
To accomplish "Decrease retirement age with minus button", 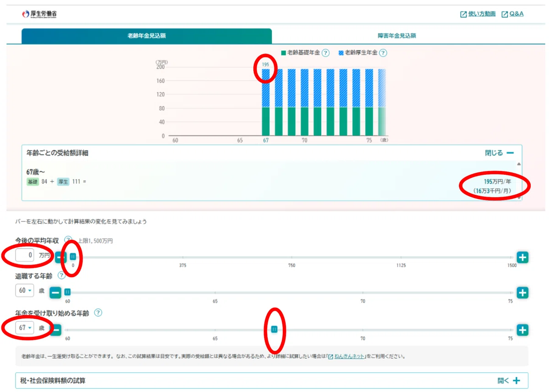I will coord(55,292).
